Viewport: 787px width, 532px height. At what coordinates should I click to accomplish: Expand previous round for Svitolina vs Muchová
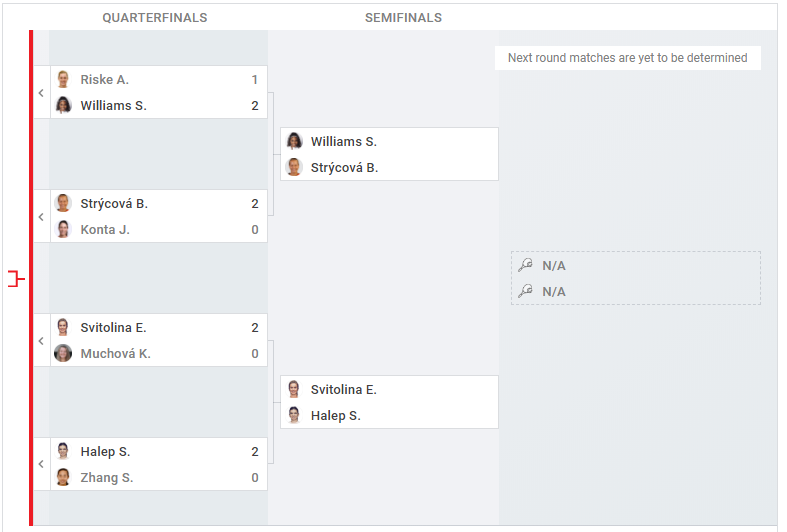pyautogui.click(x=42, y=340)
